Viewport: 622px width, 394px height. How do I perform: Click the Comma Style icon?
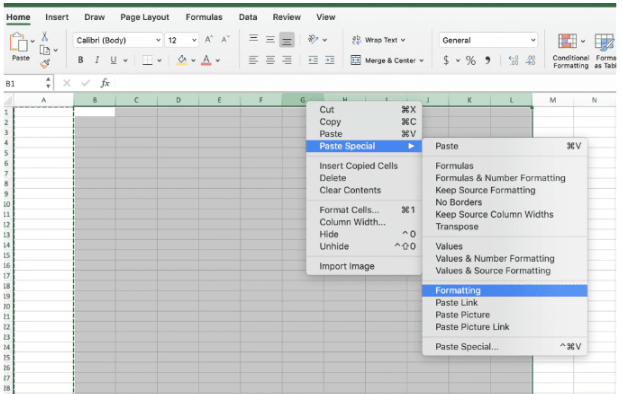coord(488,60)
